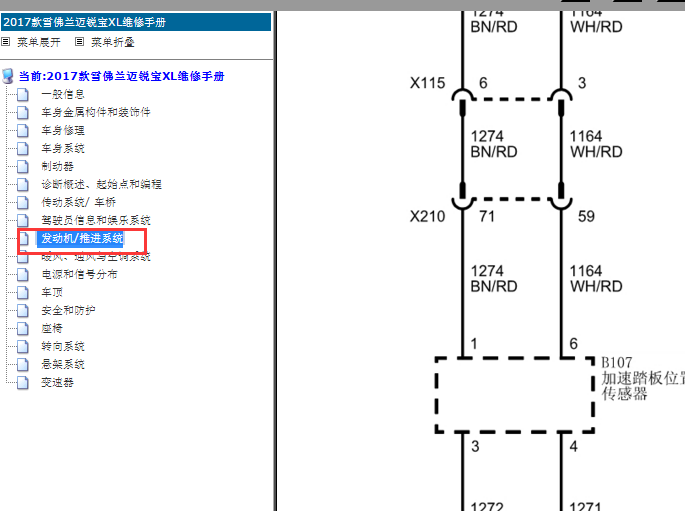
Task: Click the blue header 2017款雪佛兰迈锐宝XL维修手册
Action: click(x=136, y=22)
